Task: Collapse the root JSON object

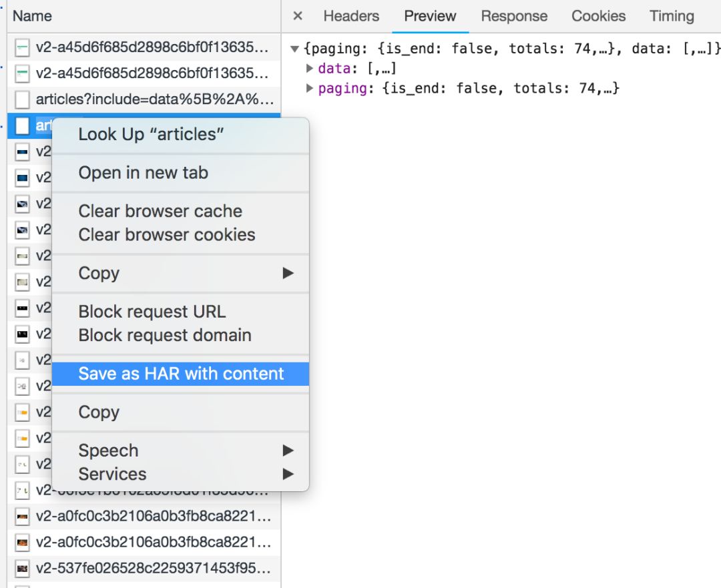Action: [295, 49]
